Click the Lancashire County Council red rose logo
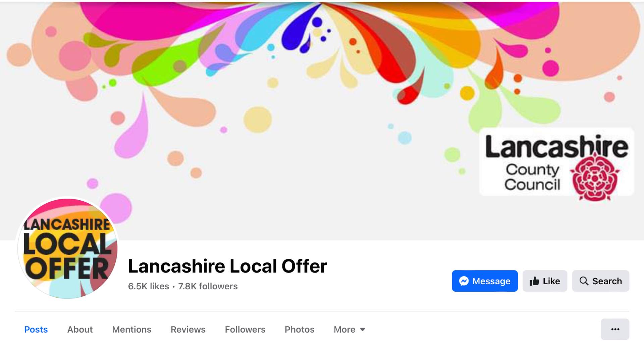The width and height of the screenshot is (644, 343). point(595,177)
